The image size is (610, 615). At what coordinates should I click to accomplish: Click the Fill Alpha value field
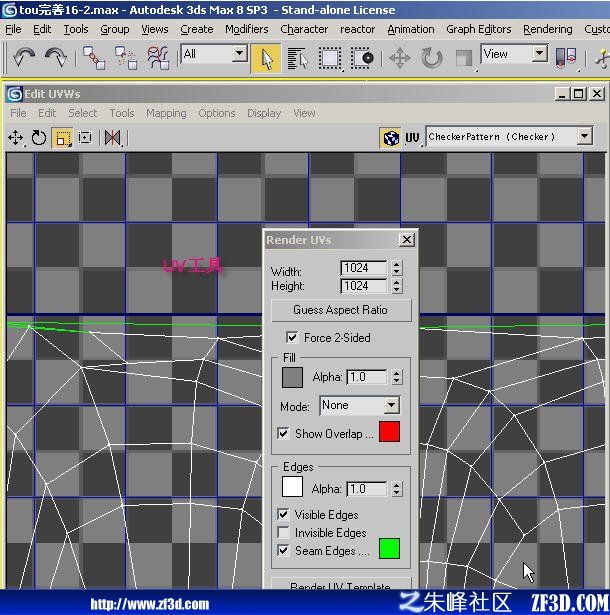pyautogui.click(x=367, y=377)
